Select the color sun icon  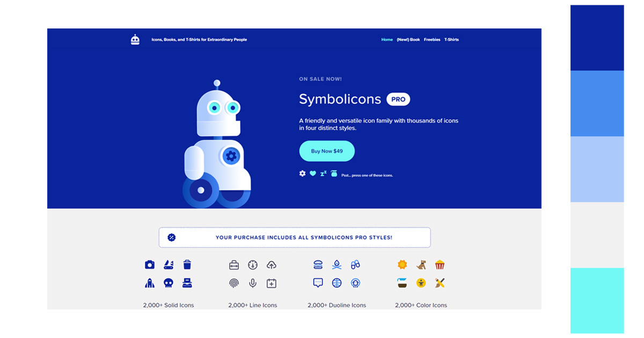tap(402, 264)
